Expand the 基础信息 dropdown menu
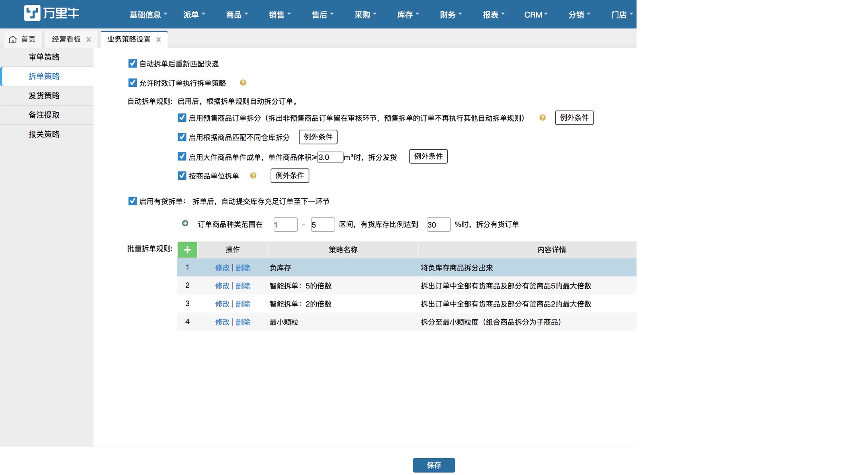This screenshot has height=475, width=868. (148, 15)
